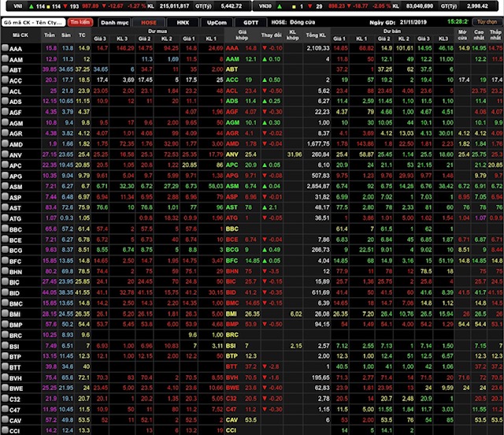
Task: Click the green AST symbol in matched column
Action: pyautogui.click(x=232, y=207)
